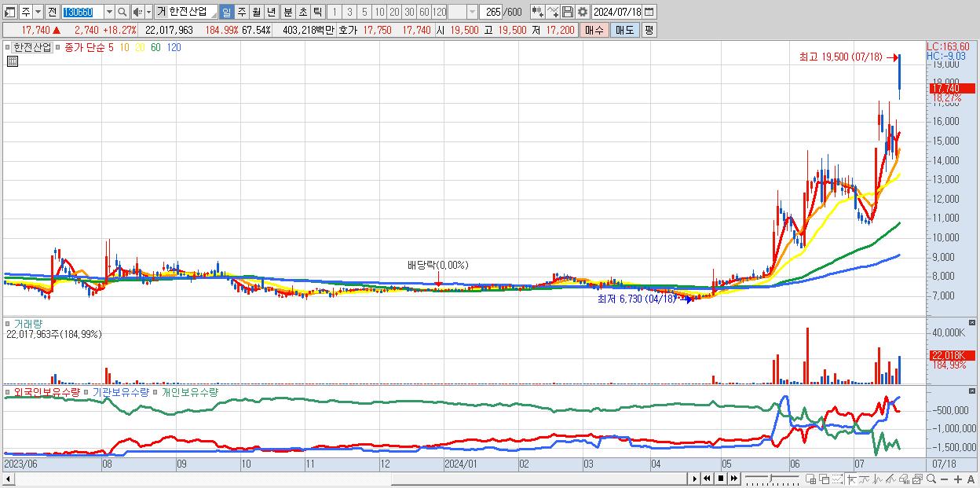Click the 외국인보유수량 legend swatch

9,392
